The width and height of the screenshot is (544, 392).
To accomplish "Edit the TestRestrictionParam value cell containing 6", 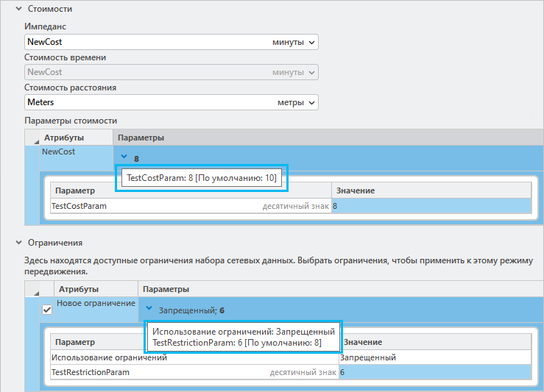I will pyautogui.click(x=434, y=373).
